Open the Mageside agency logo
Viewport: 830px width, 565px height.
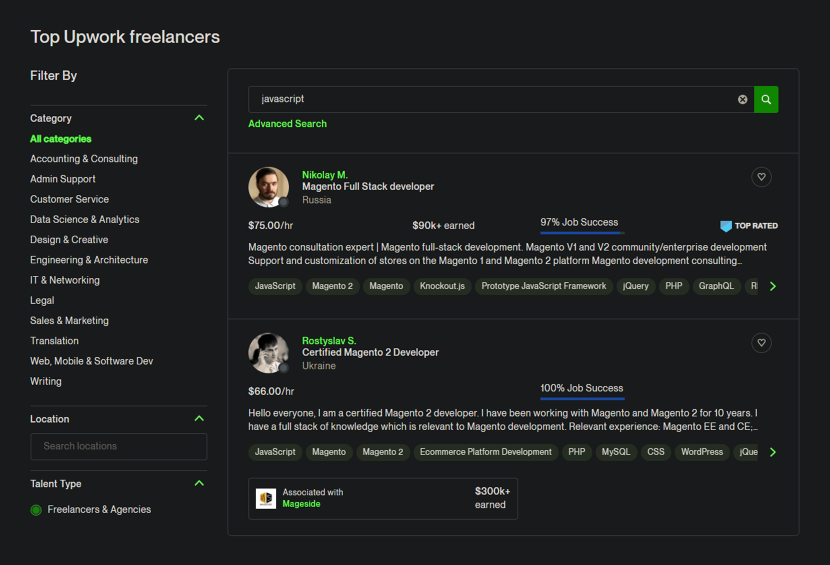click(266, 498)
